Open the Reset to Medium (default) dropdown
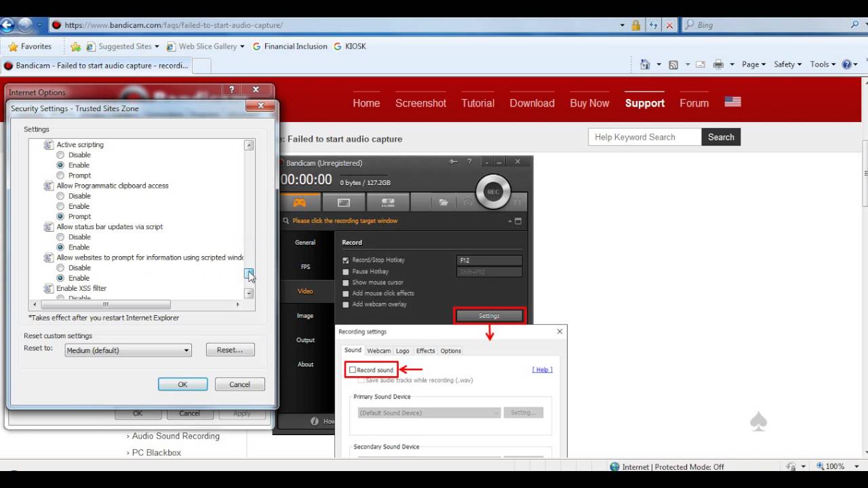Image resolution: width=868 pixels, height=488 pixels. click(x=128, y=350)
